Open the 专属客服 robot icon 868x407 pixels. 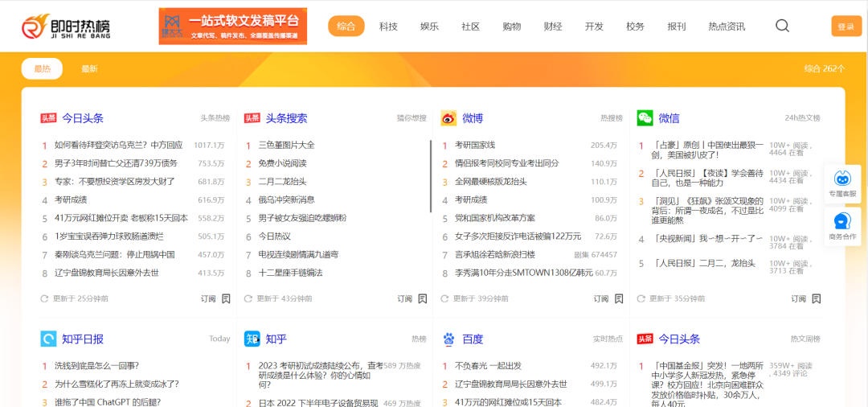(842, 179)
